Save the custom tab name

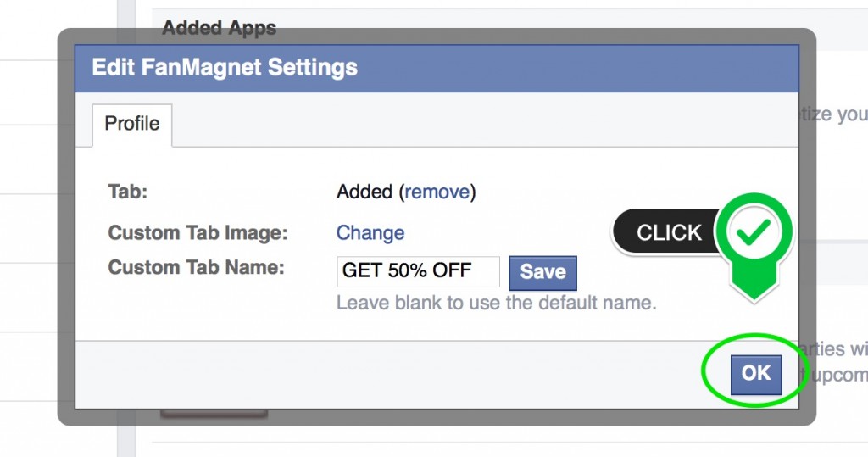tap(542, 272)
